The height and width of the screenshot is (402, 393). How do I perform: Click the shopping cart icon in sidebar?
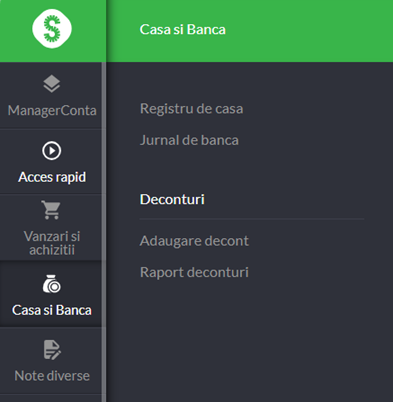[x=51, y=210]
